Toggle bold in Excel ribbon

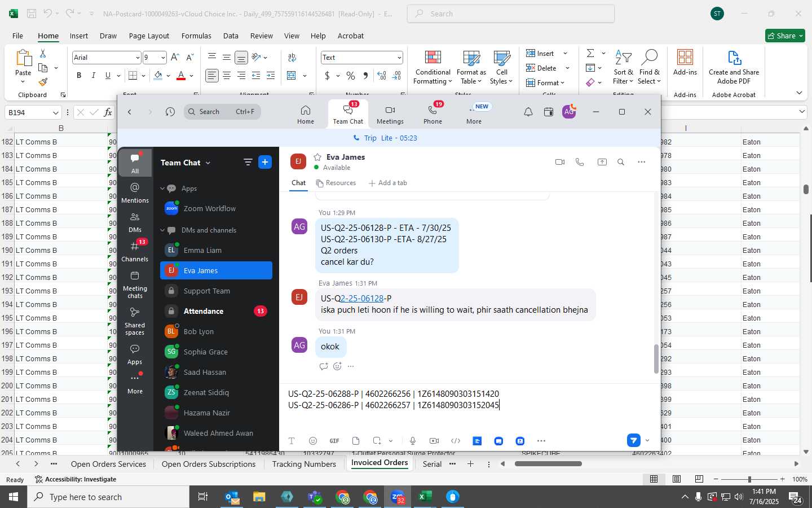[79, 76]
